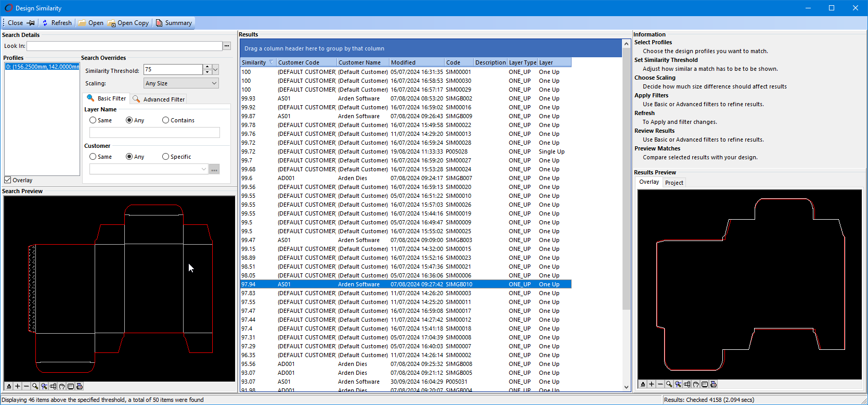The width and height of the screenshot is (868, 405).
Task: Click the clean/brush icon in Results Preview toolbar
Action: point(643,384)
